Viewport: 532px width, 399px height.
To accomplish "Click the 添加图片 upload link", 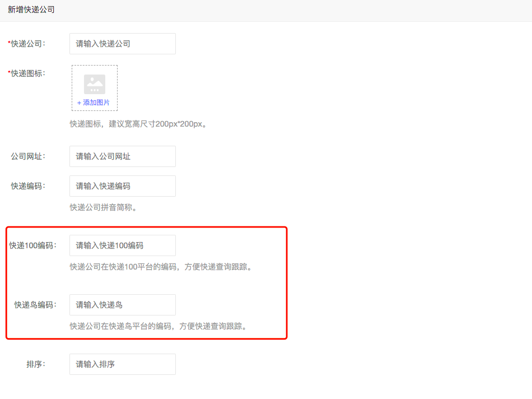I will pos(94,103).
